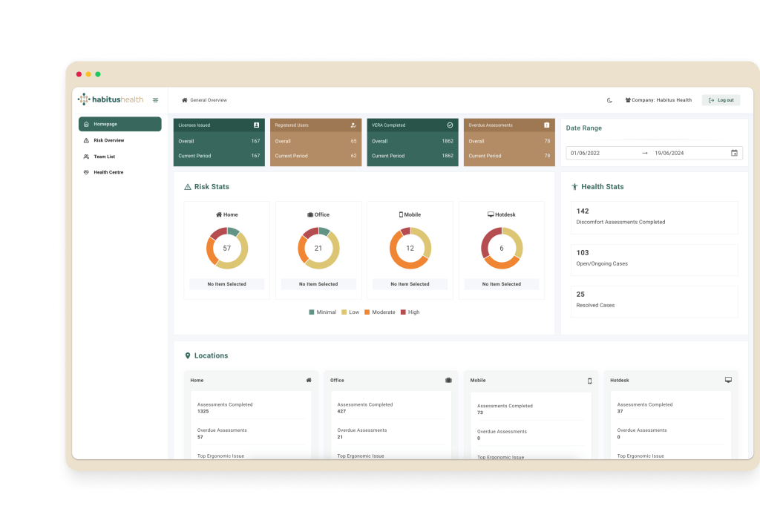The height and width of the screenshot is (532, 760).
Task: Click the VERA Completed checkmark icon
Action: tap(450, 125)
